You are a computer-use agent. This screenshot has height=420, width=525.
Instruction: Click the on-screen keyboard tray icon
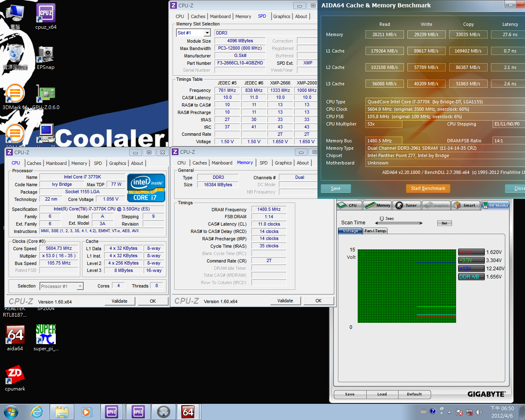pos(424,412)
